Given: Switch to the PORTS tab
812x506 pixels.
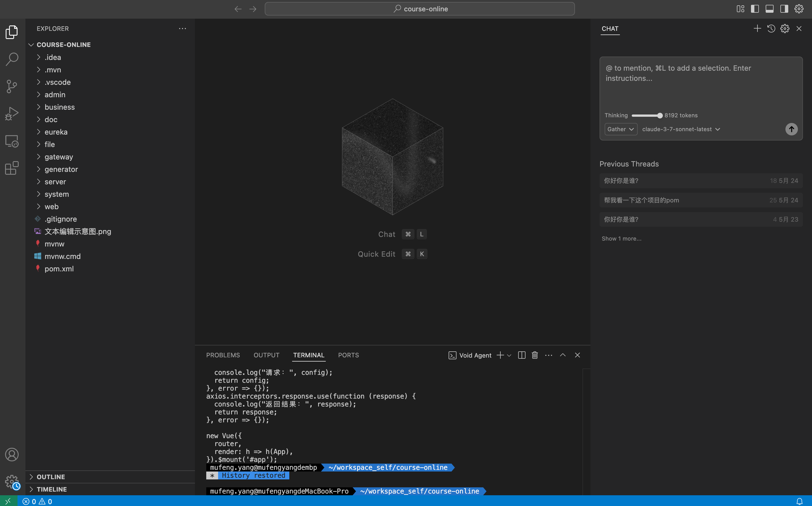Looking at the screenshot, I should (348, 355).
